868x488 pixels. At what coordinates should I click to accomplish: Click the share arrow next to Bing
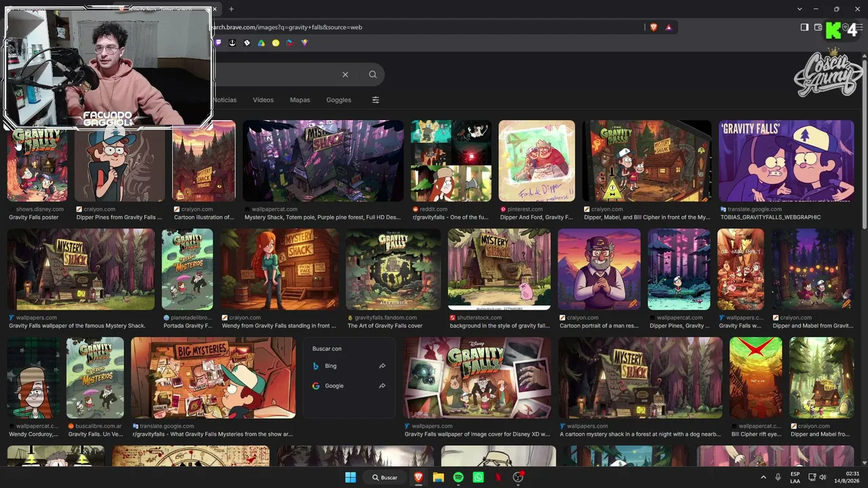pyautogui.click(x=382, y=366)
